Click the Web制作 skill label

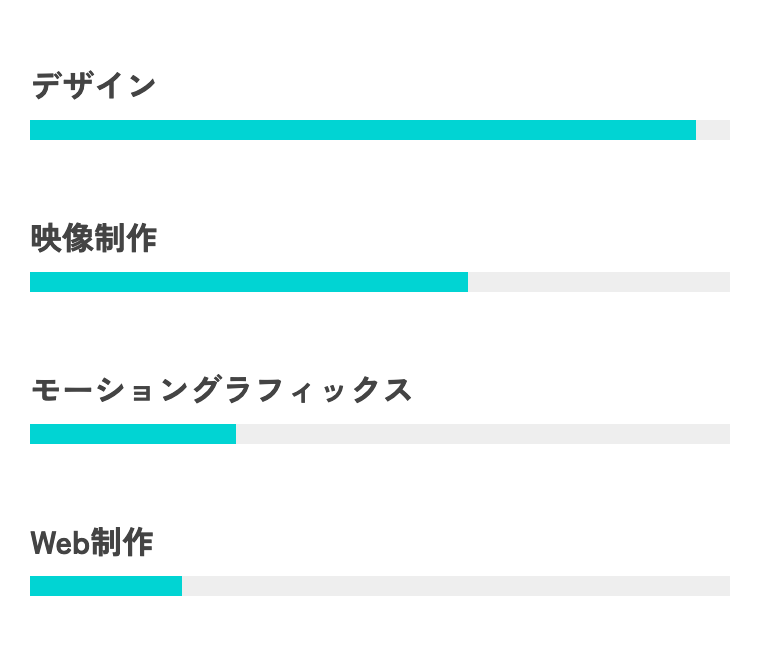[x=91, y=543]
